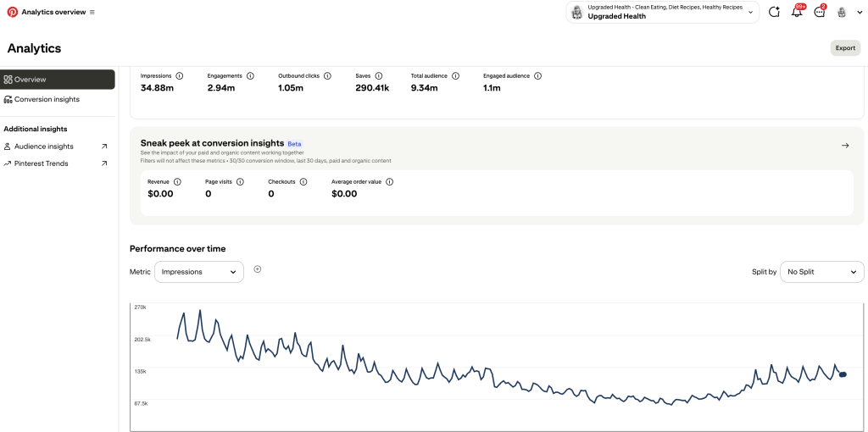Click the Audience insights person icon
This screenshot has height=432, width=868.
(8, 147)
